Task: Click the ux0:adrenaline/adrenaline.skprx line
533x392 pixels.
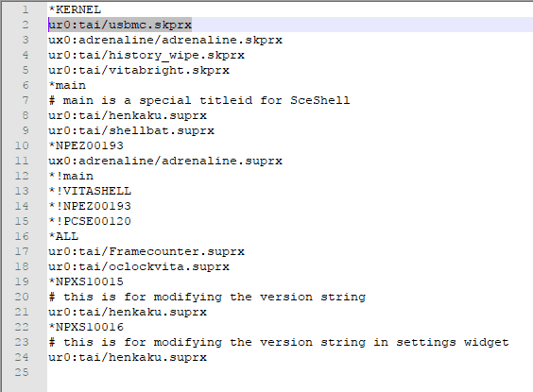Action: pyautogui.click(x=165, y=40)
